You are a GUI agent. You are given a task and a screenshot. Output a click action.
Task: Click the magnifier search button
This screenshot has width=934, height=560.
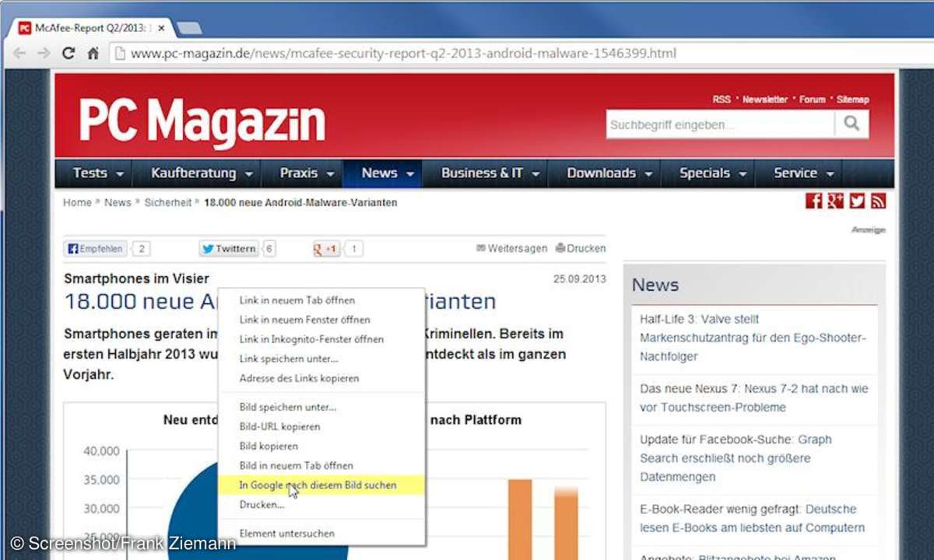[x=852, y=124]
